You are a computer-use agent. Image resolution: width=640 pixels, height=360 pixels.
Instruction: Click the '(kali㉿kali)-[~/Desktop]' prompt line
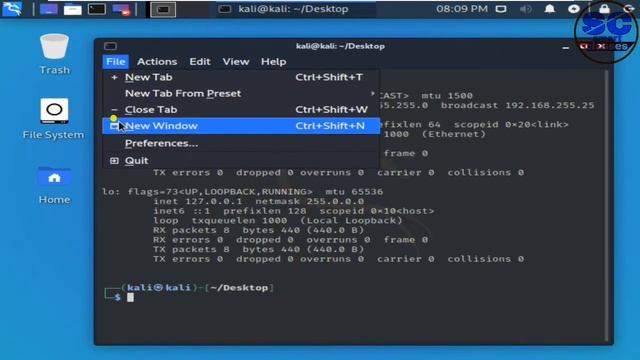click(198, 288)
